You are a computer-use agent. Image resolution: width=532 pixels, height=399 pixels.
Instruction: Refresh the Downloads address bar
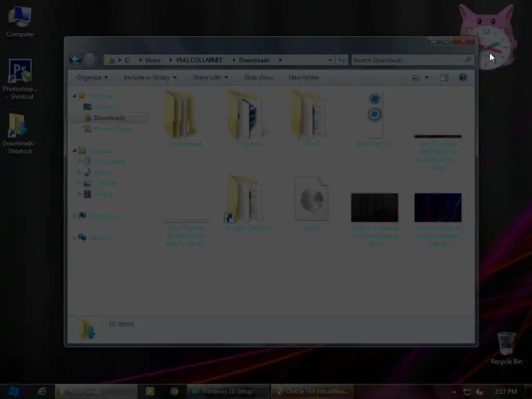pos(342,60)
